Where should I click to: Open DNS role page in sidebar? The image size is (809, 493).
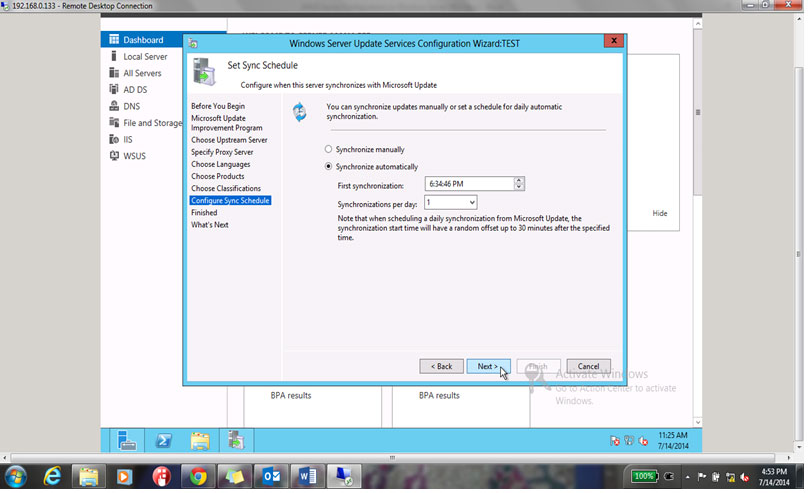(x=131, y=106)
